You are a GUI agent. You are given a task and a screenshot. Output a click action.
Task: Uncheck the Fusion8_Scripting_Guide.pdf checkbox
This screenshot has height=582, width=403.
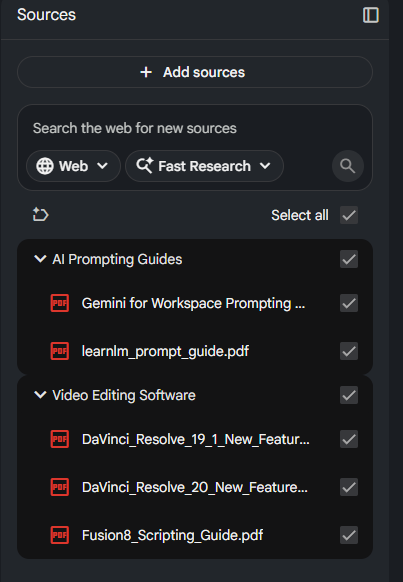pyautogui.click(x=349, y=535)
